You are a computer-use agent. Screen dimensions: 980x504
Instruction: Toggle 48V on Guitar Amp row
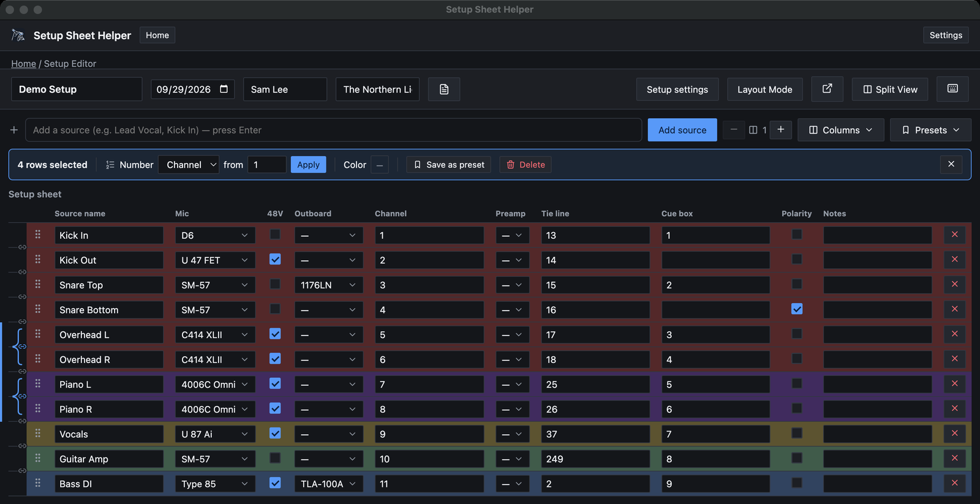pyautogui.click(x=275, y=458)
